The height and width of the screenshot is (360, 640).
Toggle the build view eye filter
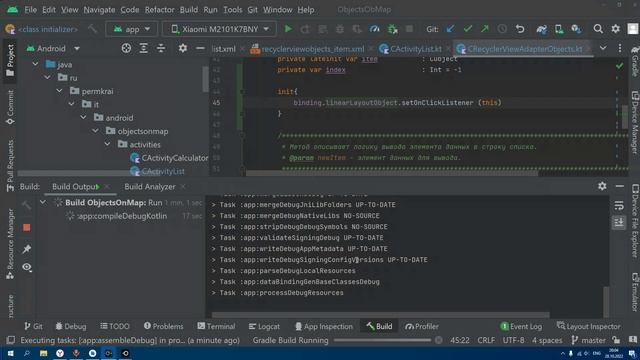[x=27, y=267]
